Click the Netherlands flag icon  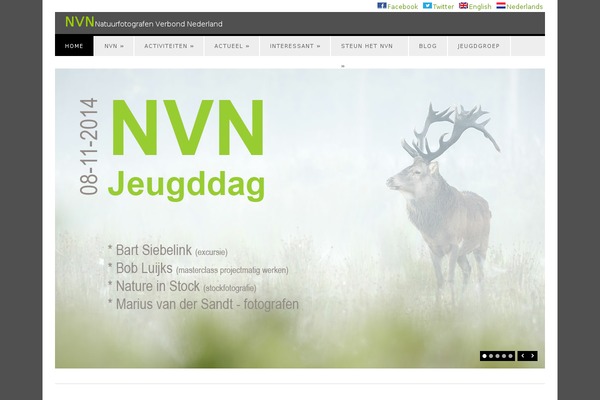pyautogui.click(x=501, y=5)
